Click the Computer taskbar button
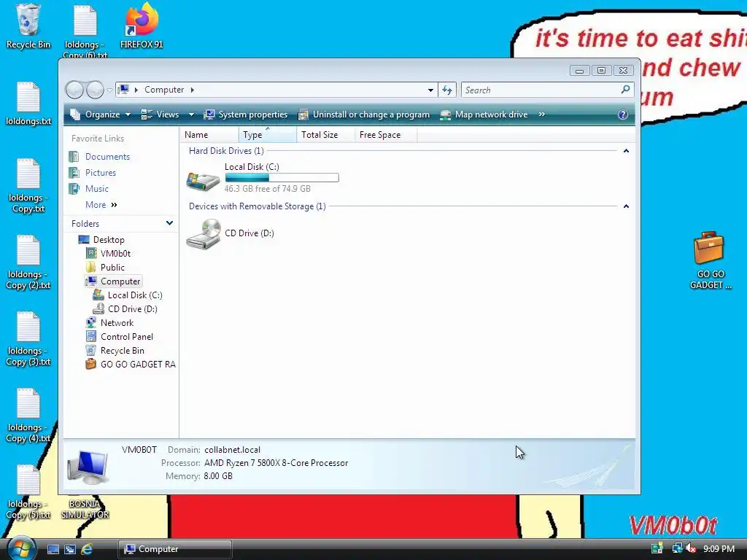The height and width of the screenshot is (560, 747). (x=175, y=549)
